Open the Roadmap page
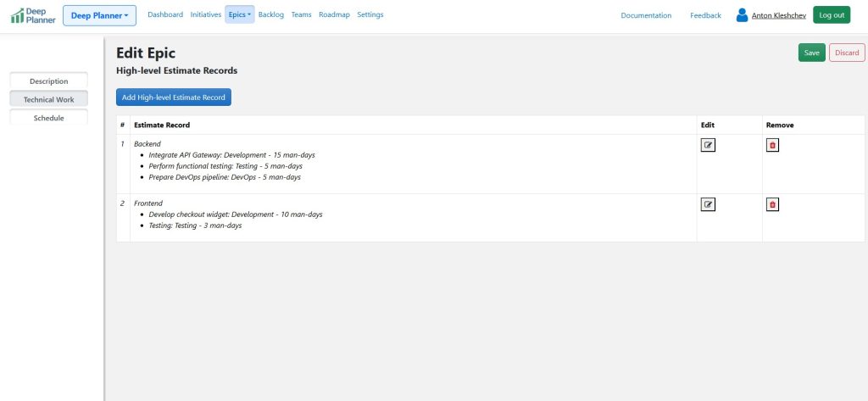This screenshot has height=401, width=868. tap(334, 14)
